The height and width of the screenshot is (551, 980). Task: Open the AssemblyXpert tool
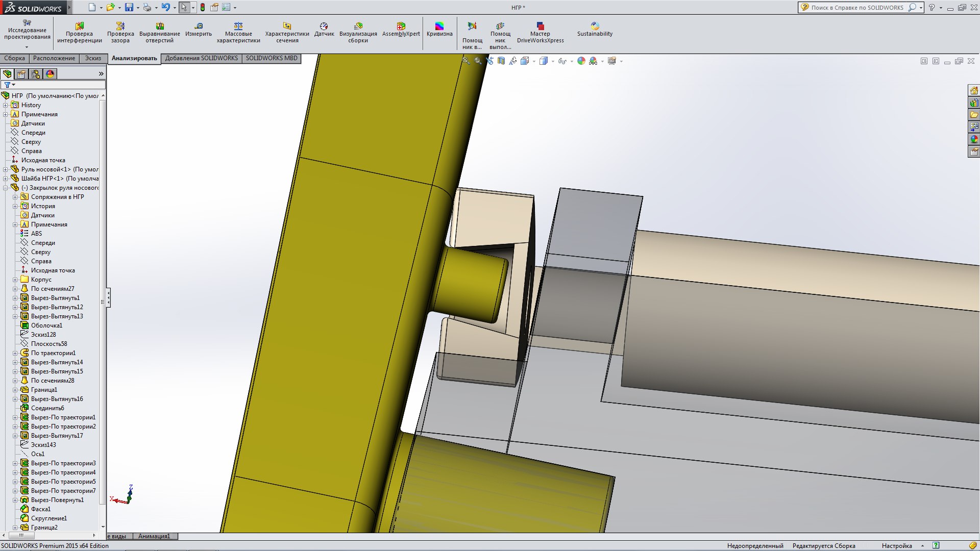point(401,29)
